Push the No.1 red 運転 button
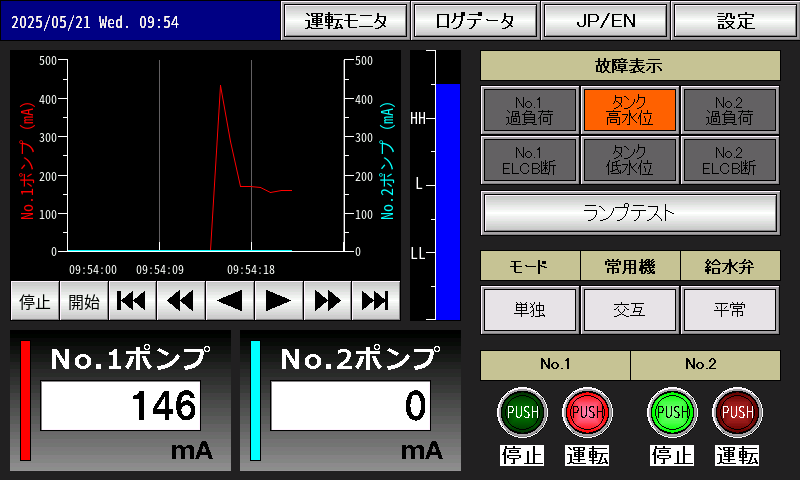This screenshot has width=800, height=480. pyautogui.click(x=587, y=412)
